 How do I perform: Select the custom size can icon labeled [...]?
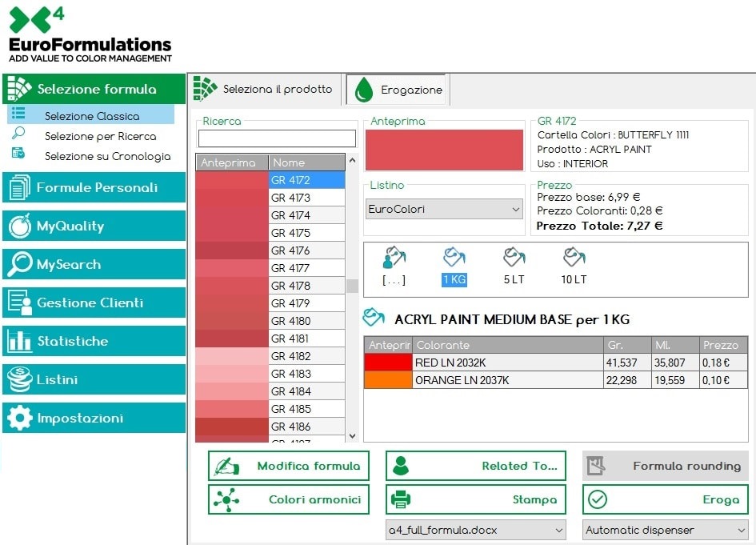394,257
